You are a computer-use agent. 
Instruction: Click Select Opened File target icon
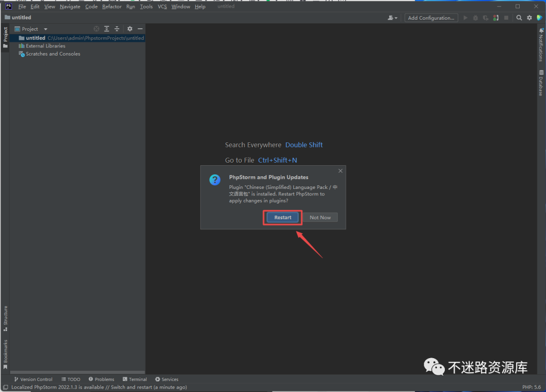point(97,29)
